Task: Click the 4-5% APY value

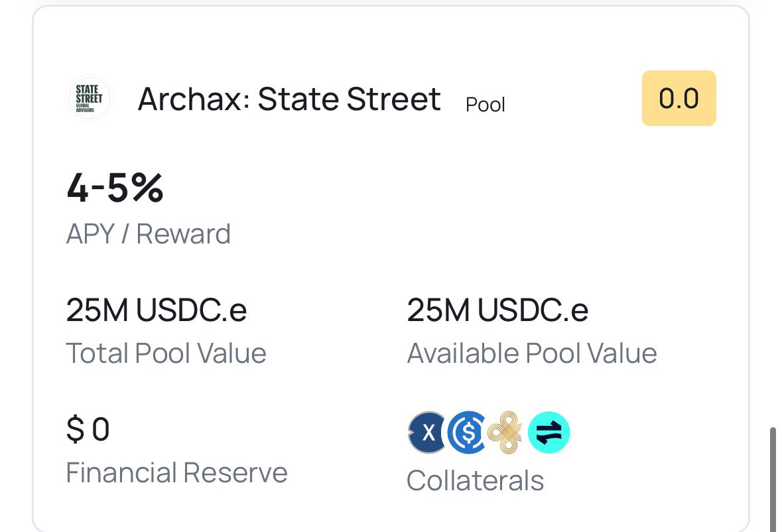Action: coord(115,188)
